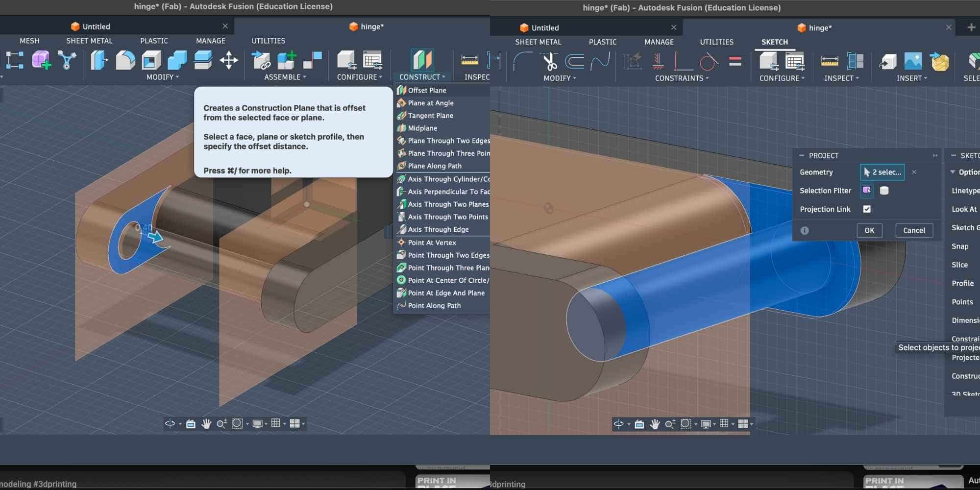980x490 pixels.
Task: Click the Zoom icon in right navigation bar
Action: tap(670, 424)
